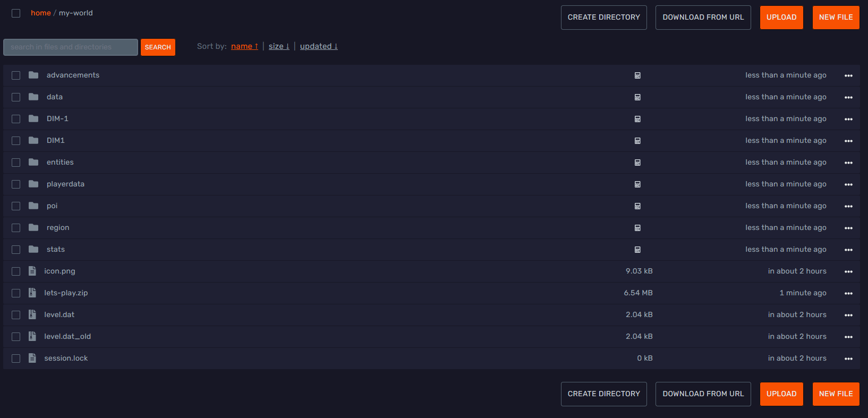Image resolution: width=868 pixels, height=418 pixels.
Task: Calculate size of advancements folder
Action: pyautogui.click(x=637, y=75)
